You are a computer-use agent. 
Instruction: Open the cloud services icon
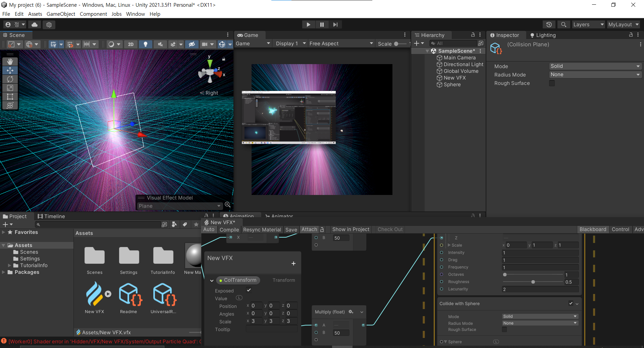[35, 24]
